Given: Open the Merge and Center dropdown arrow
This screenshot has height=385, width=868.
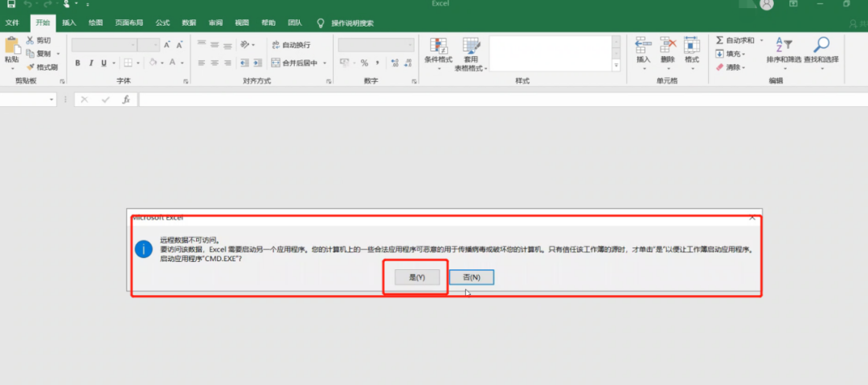Looking at the screenshot, I should (325, 63).
